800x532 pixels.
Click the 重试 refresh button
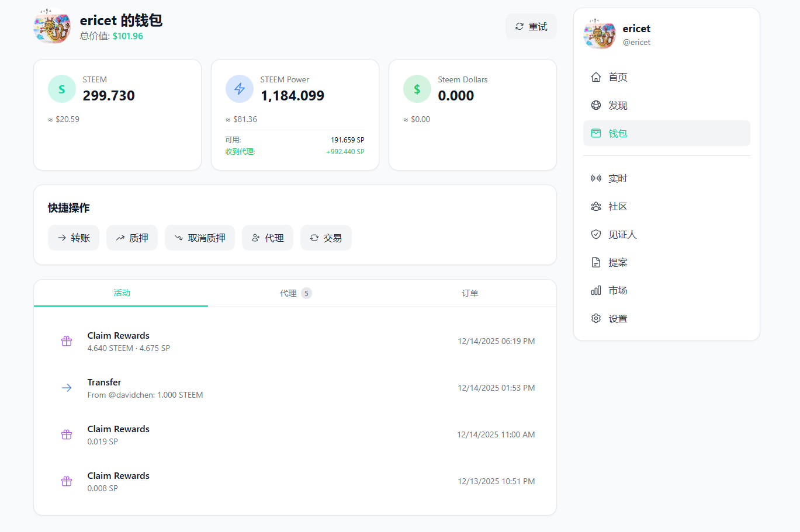pos(531,27)
